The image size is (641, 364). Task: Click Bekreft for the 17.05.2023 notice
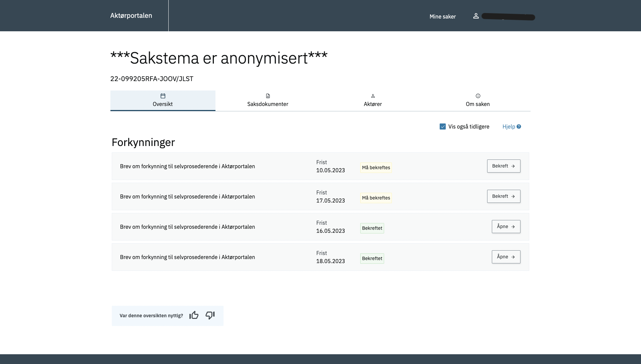[504, 196]
